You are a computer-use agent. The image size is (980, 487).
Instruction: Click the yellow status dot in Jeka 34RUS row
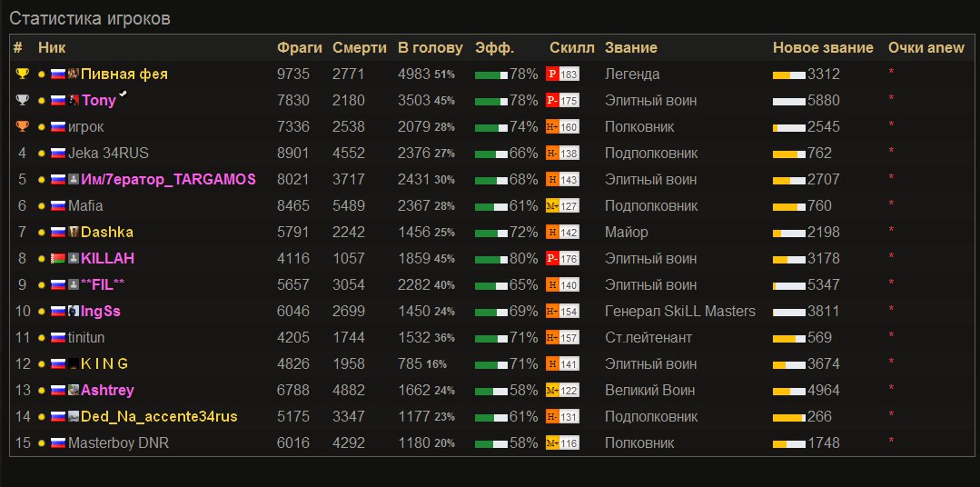pyautogui.click(x=42, y=154)
